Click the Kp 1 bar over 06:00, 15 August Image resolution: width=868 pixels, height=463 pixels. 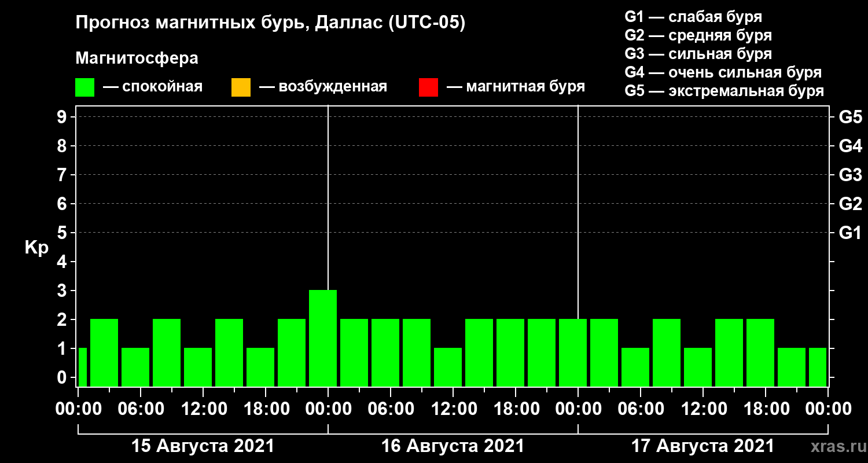click(x=135, y=367)
